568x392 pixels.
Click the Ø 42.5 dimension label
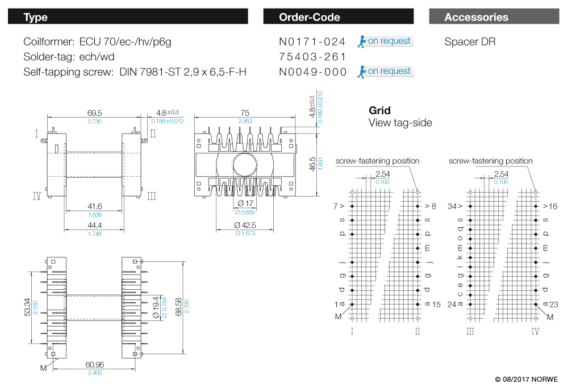(x=245, y=225)
